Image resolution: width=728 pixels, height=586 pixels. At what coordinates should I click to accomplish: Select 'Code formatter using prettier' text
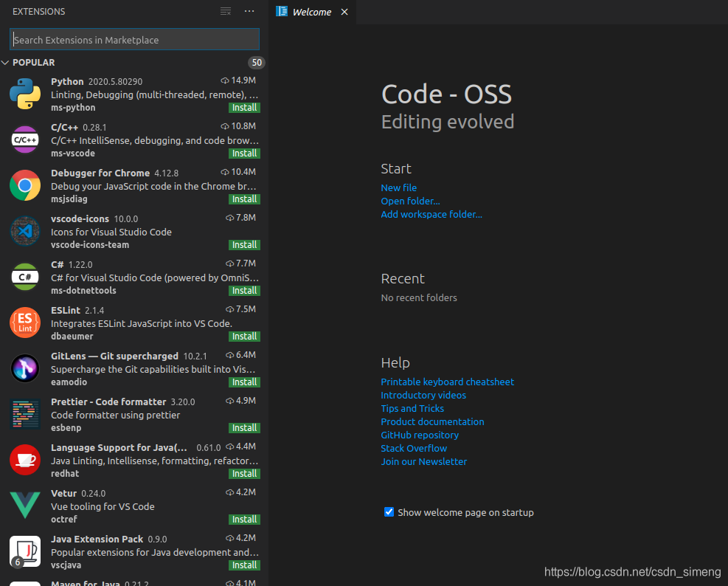click(116, 415)
